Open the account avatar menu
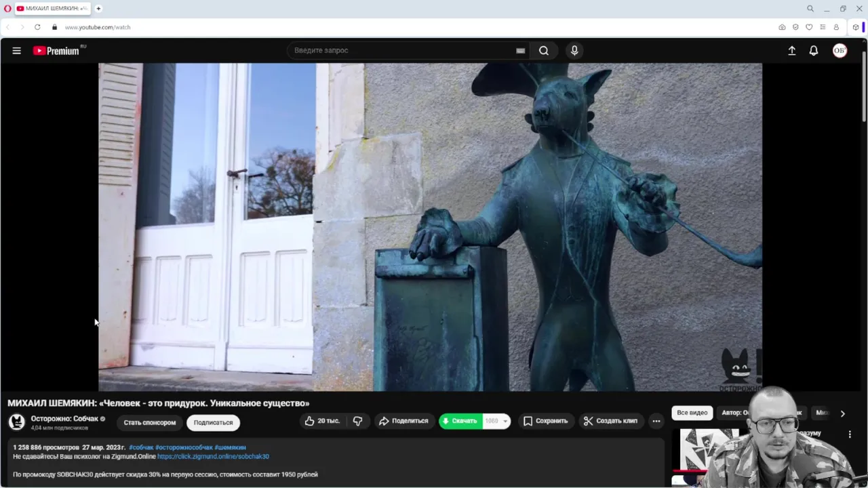The height and width of the screenshot is (488, 868). 840,51
